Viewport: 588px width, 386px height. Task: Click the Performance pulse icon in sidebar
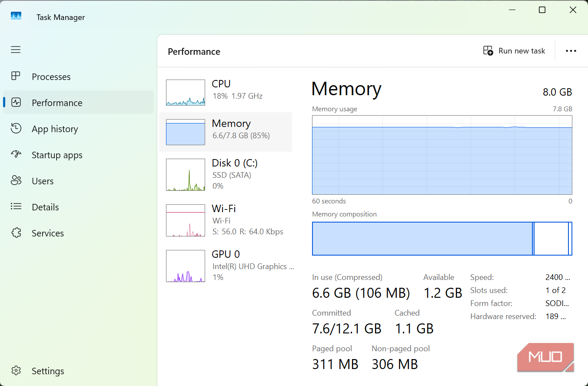click(16, 103)
